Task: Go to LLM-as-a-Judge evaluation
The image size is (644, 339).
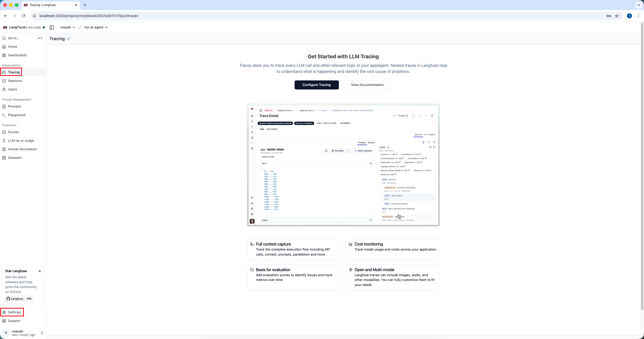Action: 21,141
